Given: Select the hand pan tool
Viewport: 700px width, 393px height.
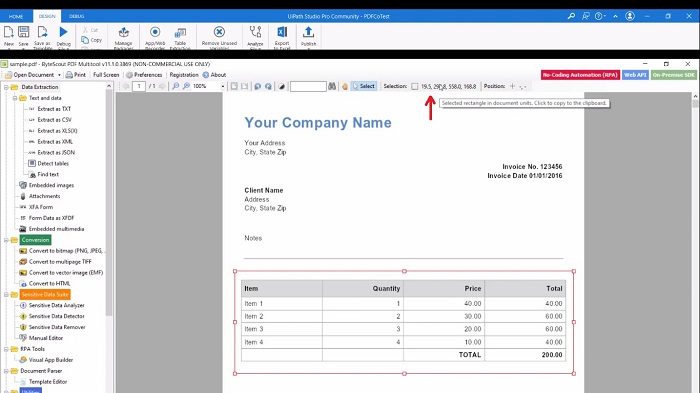Looking at the screenshot, I should (345, 86).
